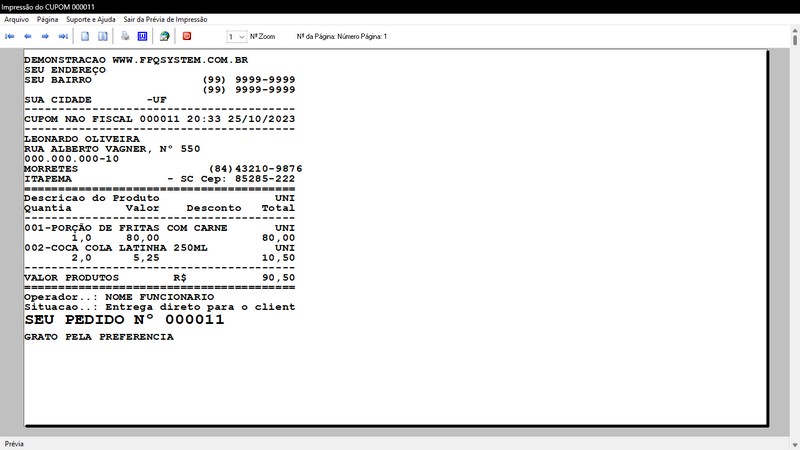The width and height of the screenshot is (800, 450).
Task: Go to the first page arrow
Action: [10, 36]
